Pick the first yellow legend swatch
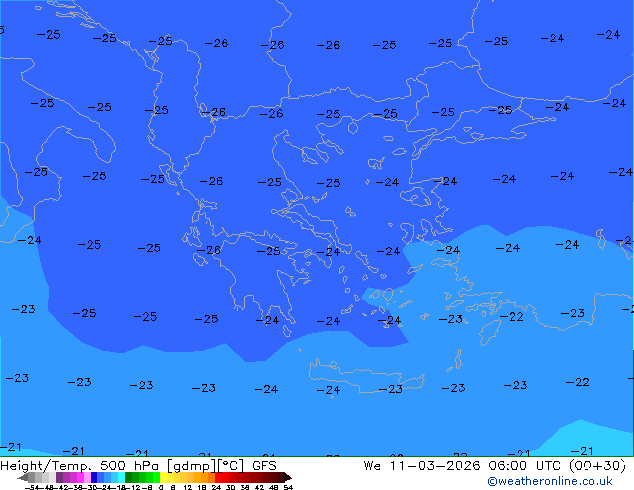This screenshot has height=490, width=634. coord(163,477)
